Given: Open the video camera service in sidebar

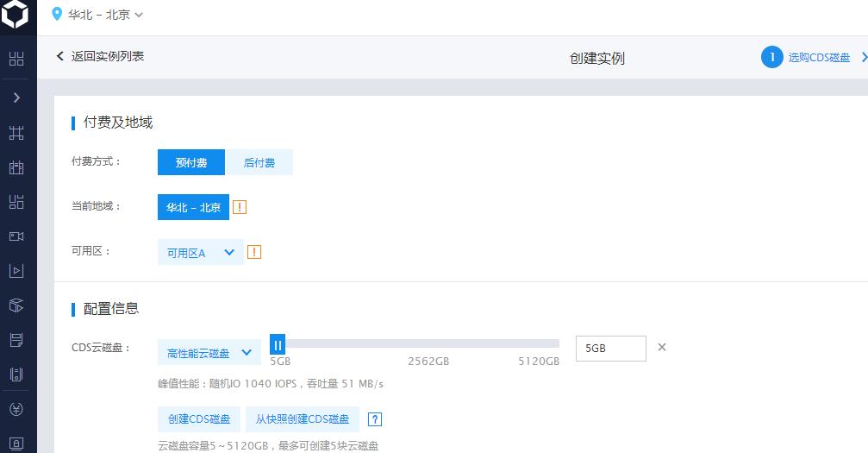Looking at the screenshot, I should click(x=16, y=236).
